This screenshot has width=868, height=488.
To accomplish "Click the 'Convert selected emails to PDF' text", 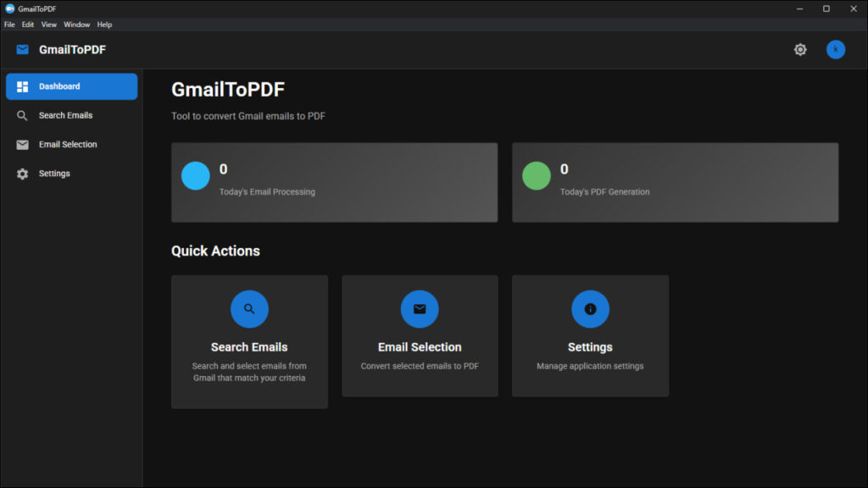I will (x=420, y=366).
